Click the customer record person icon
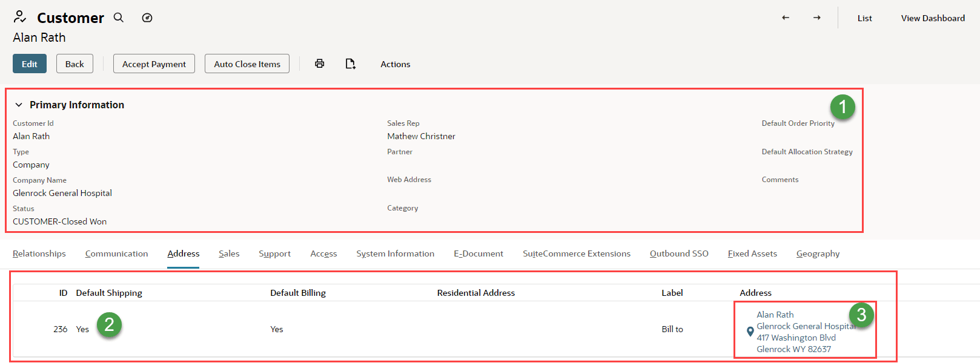This screenshot has height=363, width=980. click(x=20, y=17)
